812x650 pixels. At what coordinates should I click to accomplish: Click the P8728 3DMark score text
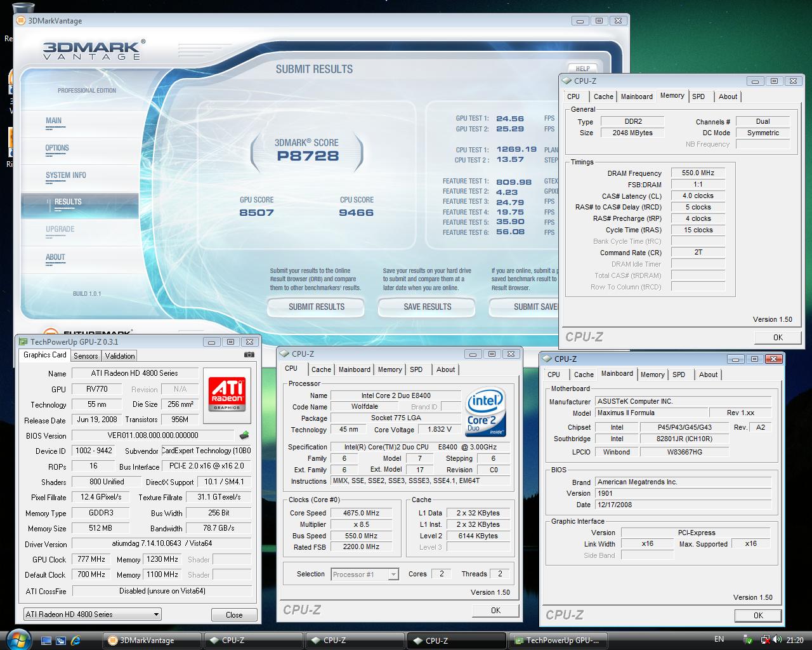tap(308, 156)
